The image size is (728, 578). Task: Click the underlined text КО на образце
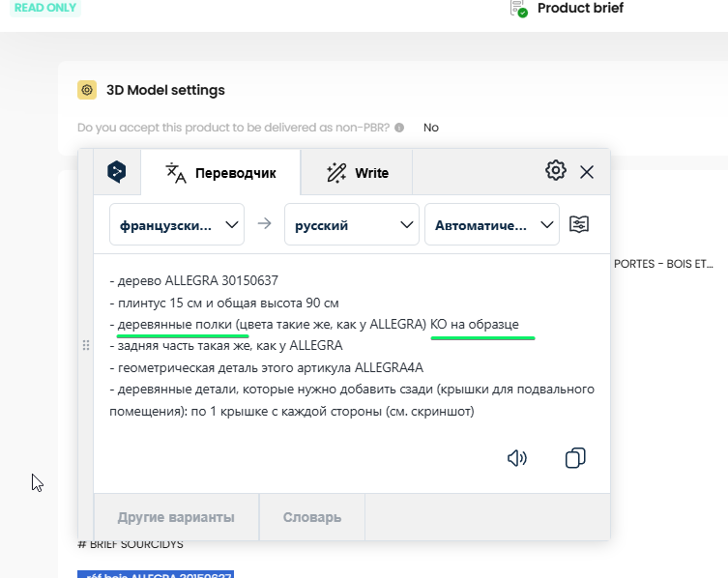[475, 324]
